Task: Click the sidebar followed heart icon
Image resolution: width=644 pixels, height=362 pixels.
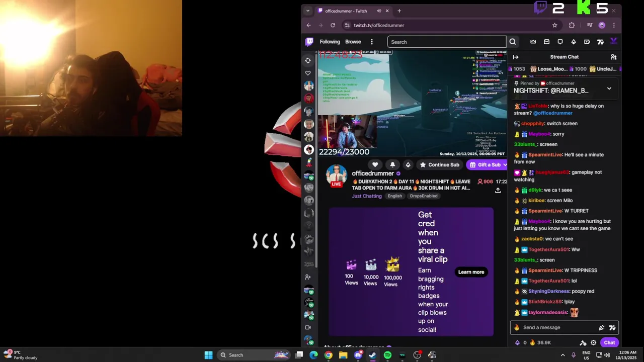Action: 308,73
